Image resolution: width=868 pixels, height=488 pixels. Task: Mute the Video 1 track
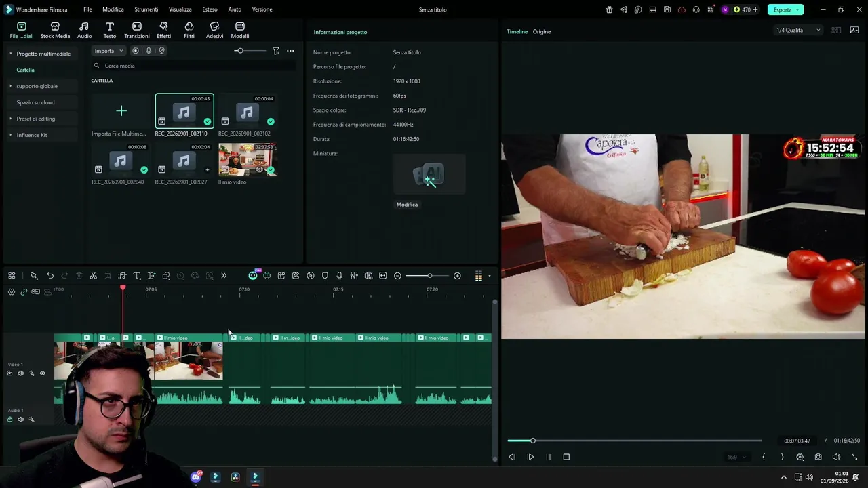[20, 373]
